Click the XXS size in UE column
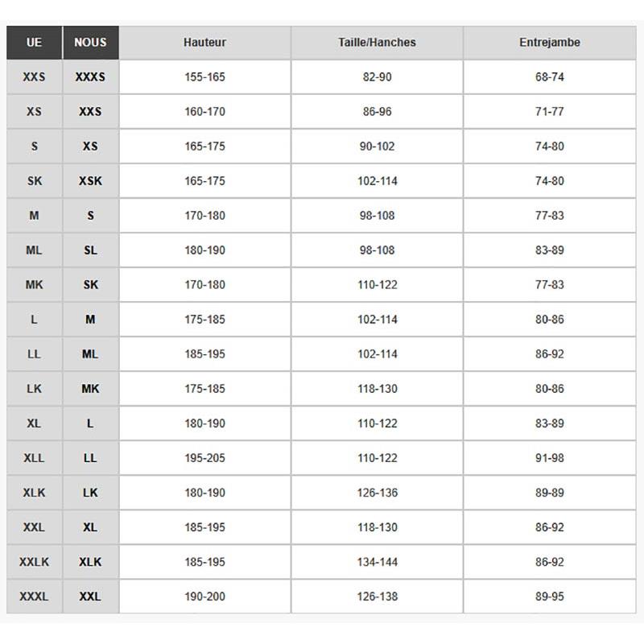The height and width of the screenshot is (644, 644). coord(34,77)
